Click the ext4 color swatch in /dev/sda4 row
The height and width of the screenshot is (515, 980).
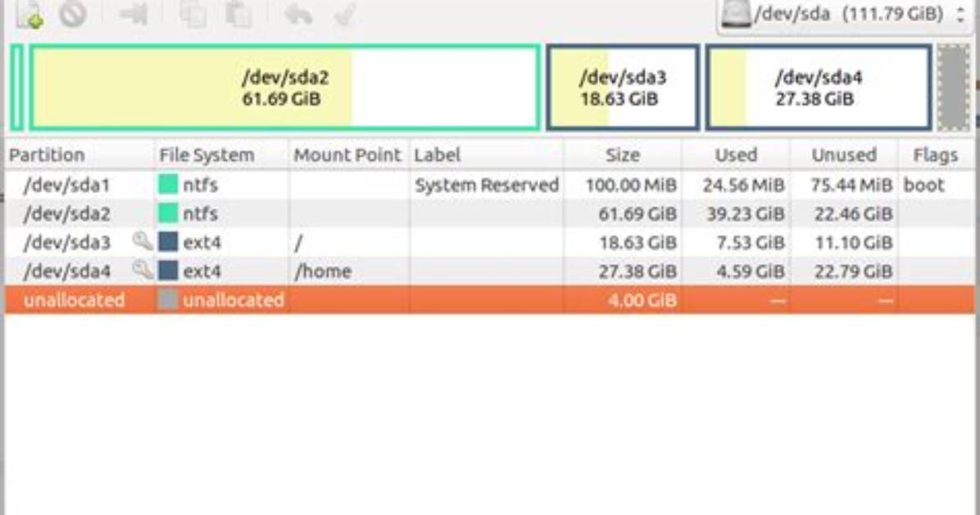click(167, 271)
